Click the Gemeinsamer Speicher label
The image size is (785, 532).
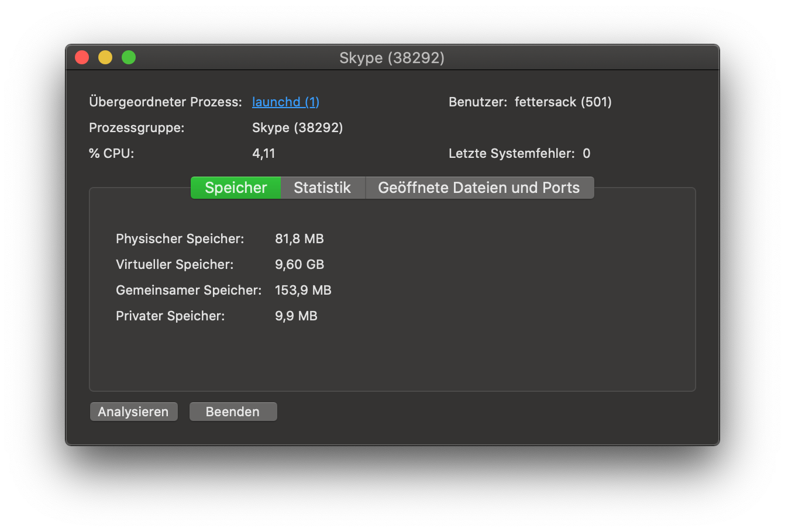point(189,290)
